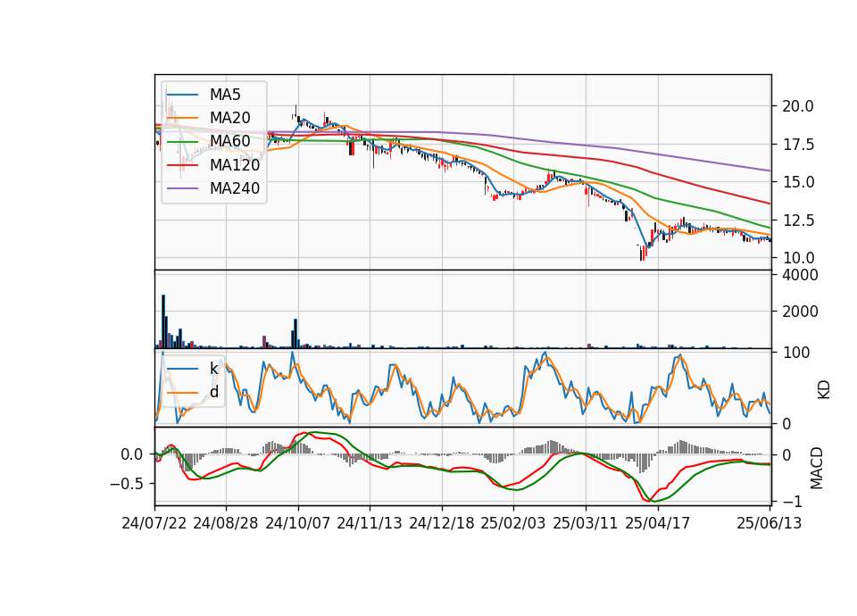Click the rotated KD axis title
This screenshot has height=616, width=857.
pyautogui.click(x=824, y=389)
